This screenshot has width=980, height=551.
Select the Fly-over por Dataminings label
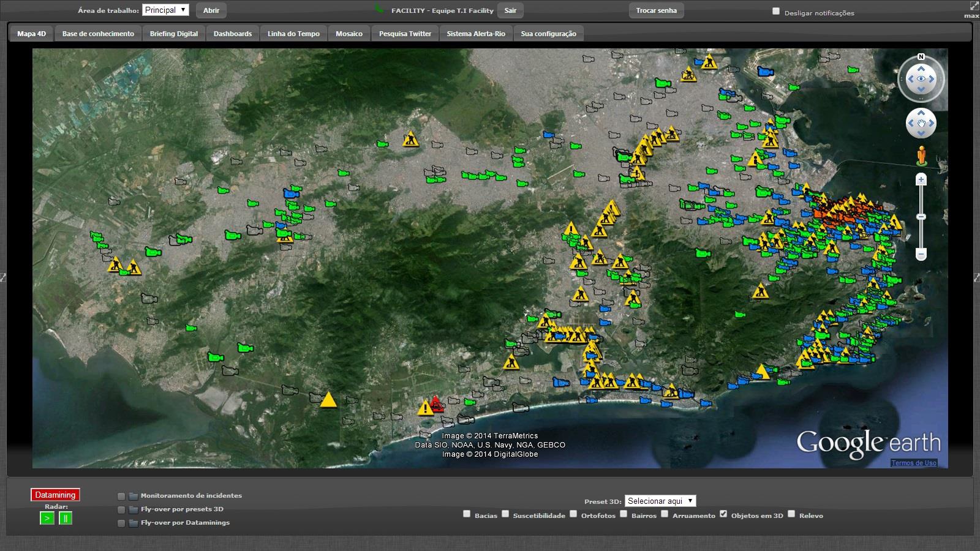tap(185, 523)
